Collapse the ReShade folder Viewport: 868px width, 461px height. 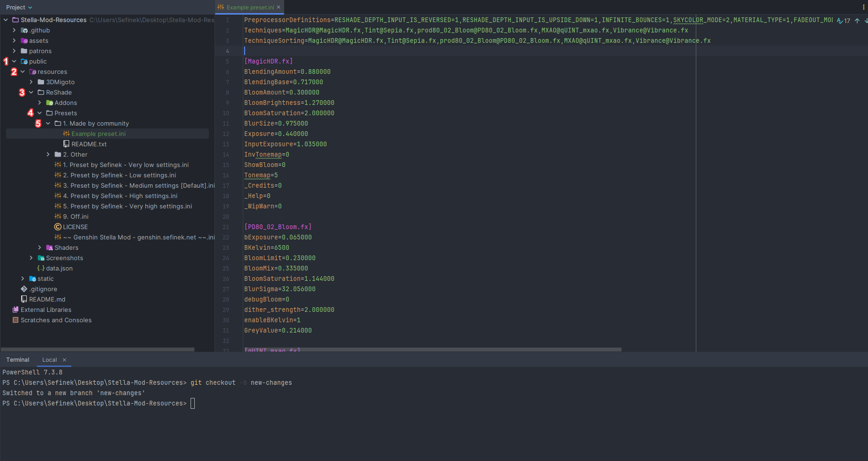[x=31, y=92]
